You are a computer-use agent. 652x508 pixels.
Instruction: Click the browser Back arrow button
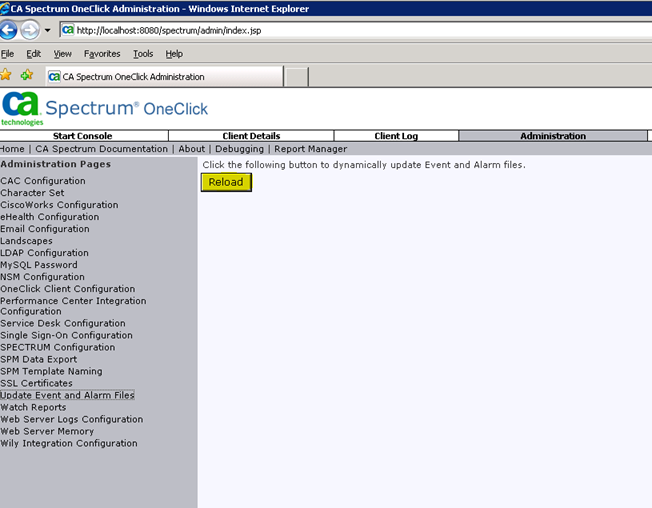click(x=8, y=30)
